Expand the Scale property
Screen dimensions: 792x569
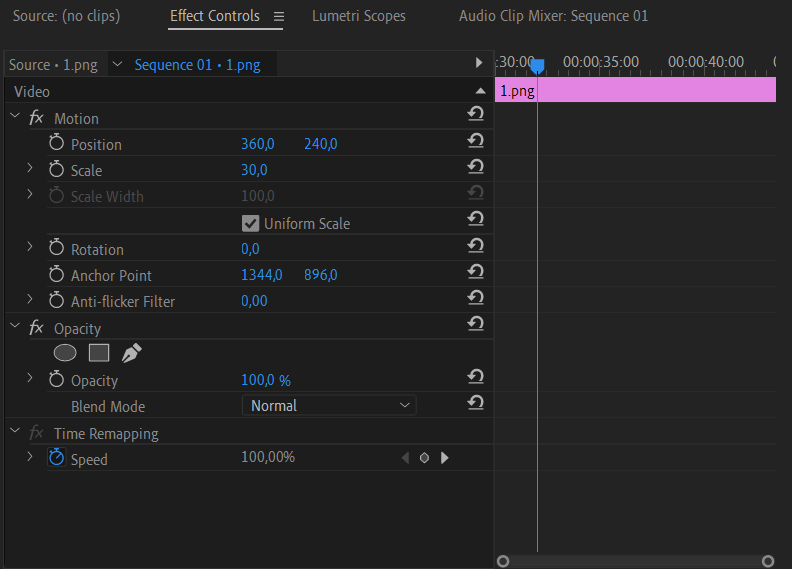coord(30,168)
